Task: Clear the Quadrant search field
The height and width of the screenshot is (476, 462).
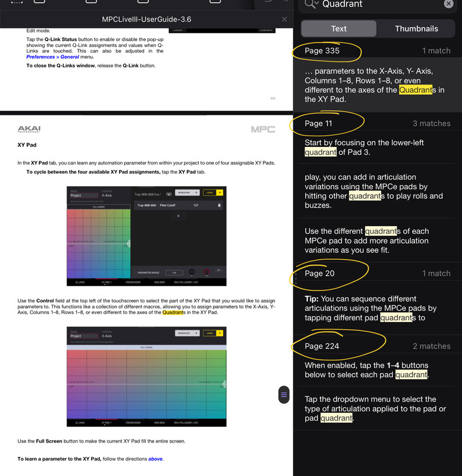Action: (x=448, y=4)
